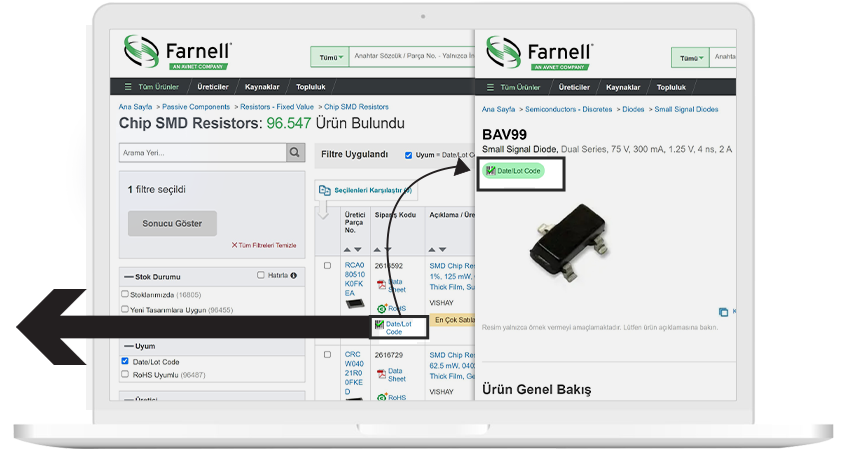Tick the Yeni Tasarımlara Uygun checkbox
850x454 pixels.
click(x=125, y=309)
